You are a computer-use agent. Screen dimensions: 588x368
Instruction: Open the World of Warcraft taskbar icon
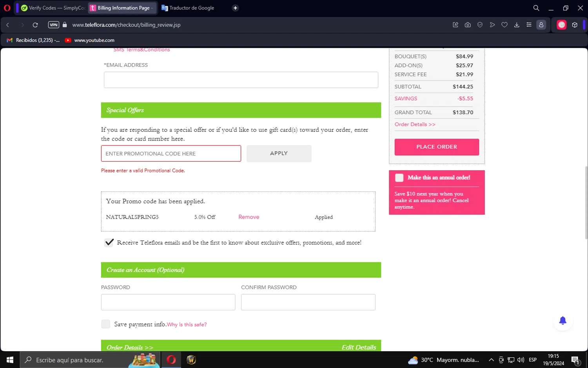[x=191, y=360]
